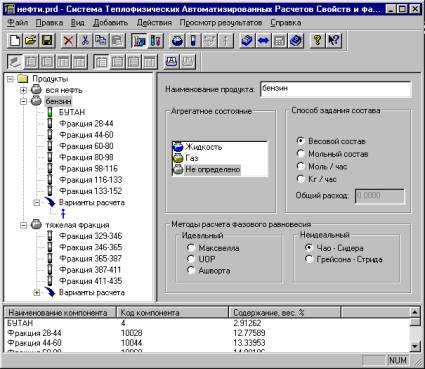Open the Действия menu

tap(154, 23)
